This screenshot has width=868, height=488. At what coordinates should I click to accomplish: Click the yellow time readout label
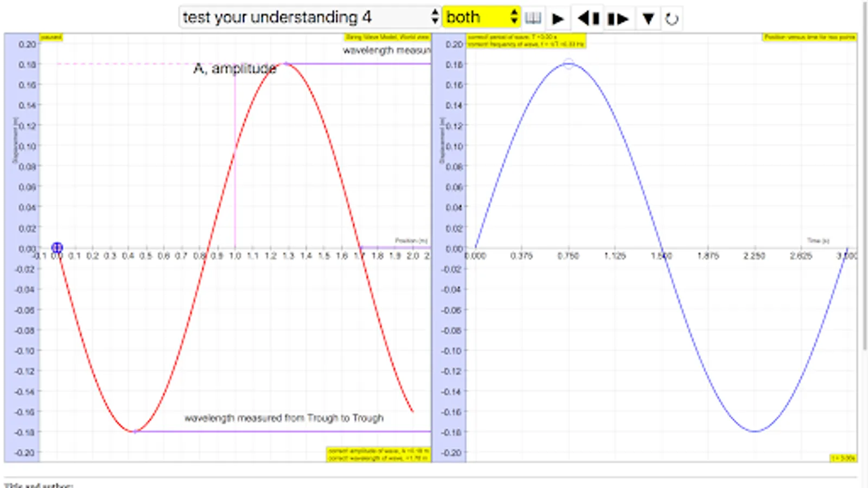843,458
